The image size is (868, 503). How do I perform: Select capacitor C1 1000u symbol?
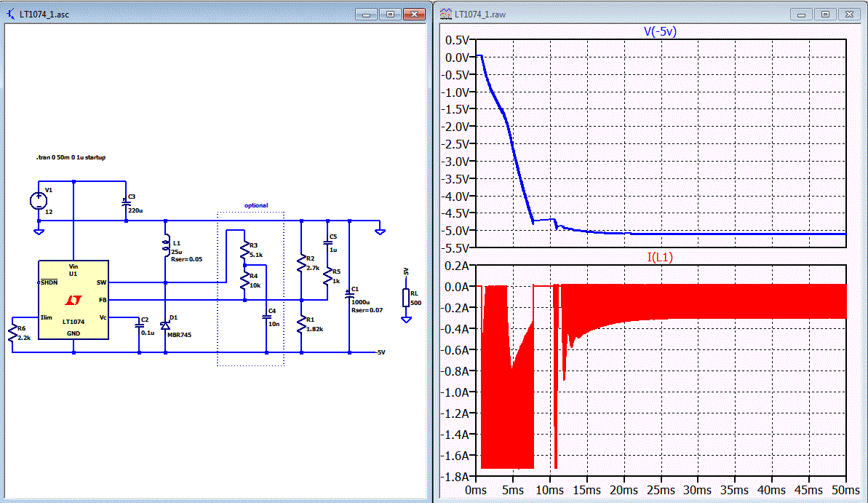pos(349,296)
